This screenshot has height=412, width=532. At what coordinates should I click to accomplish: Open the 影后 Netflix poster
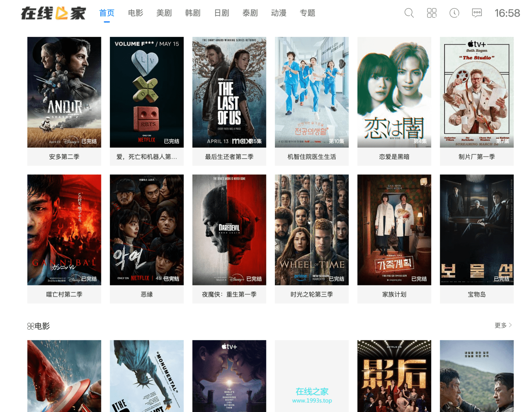click(x=394, y=376)
